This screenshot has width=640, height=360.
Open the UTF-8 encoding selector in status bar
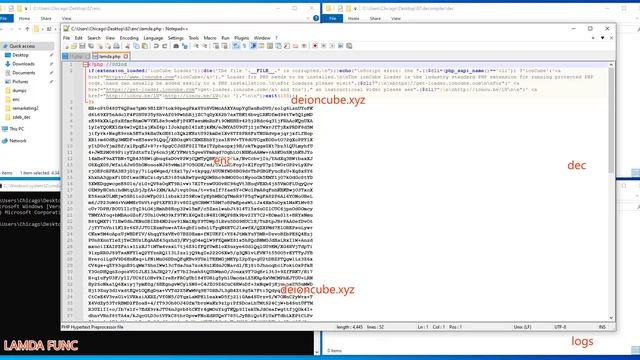560,327
